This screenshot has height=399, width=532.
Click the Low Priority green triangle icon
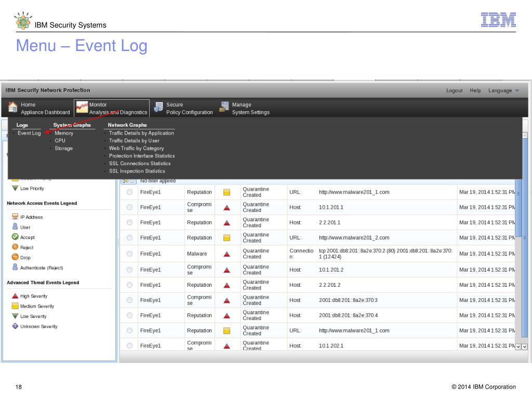point(15,188)
